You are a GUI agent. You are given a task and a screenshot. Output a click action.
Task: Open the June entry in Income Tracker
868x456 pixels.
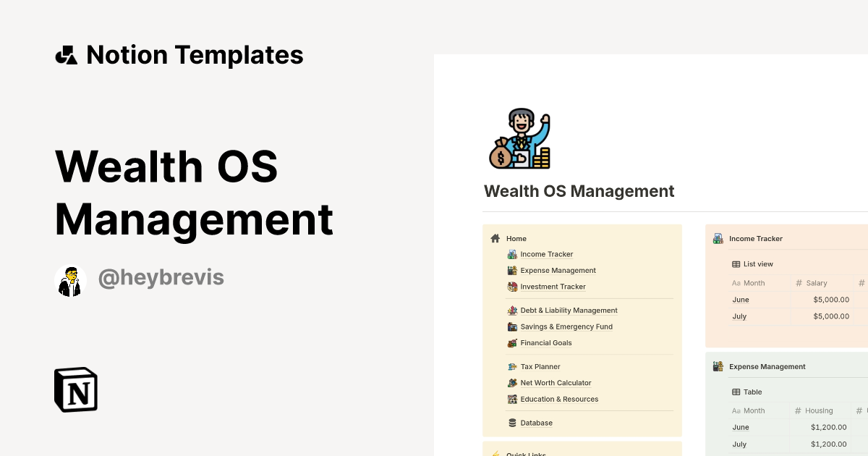pos(740,299)
